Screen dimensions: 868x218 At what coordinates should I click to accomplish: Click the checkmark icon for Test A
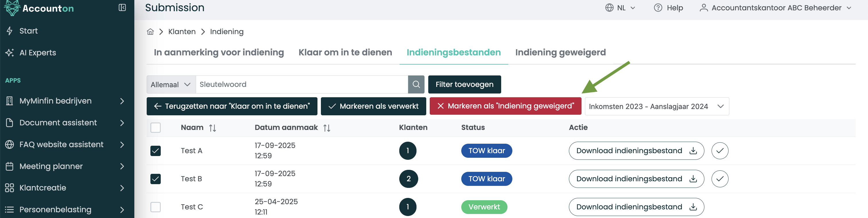point(719,151)
